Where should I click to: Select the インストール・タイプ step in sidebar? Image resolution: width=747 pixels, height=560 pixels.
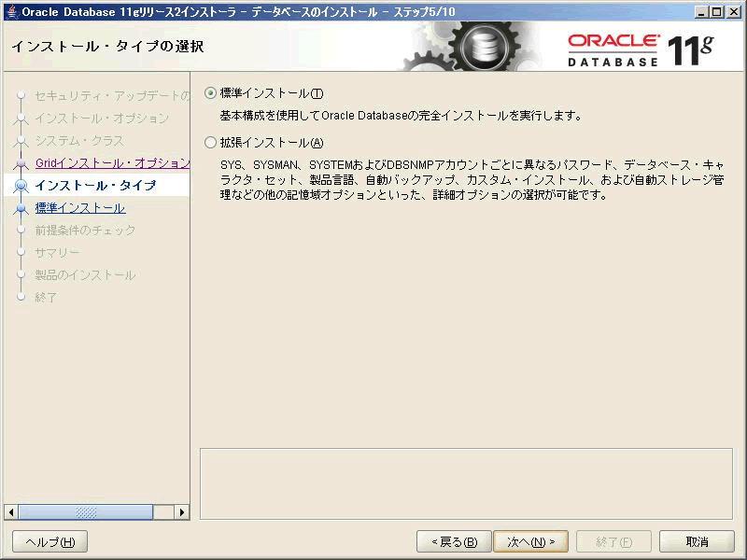point(95,186)
